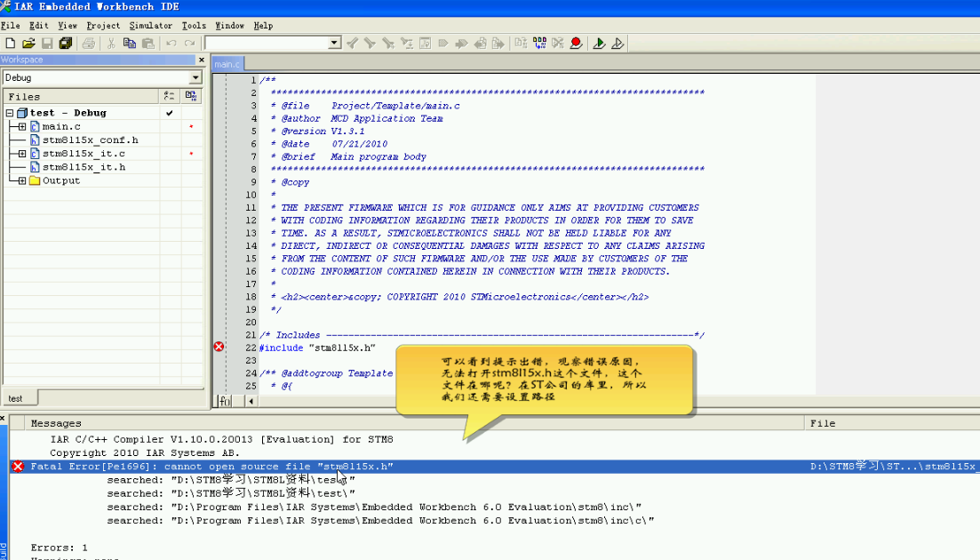Copy the selection with the toolbar icon
Image resolution: width=980 pixels, height=560 pixels.
tap(130, 44)
